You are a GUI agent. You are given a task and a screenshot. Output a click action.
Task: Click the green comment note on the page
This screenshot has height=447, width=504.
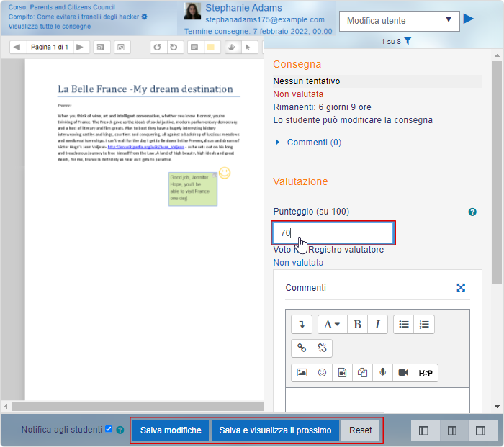[x=193, y=189]
